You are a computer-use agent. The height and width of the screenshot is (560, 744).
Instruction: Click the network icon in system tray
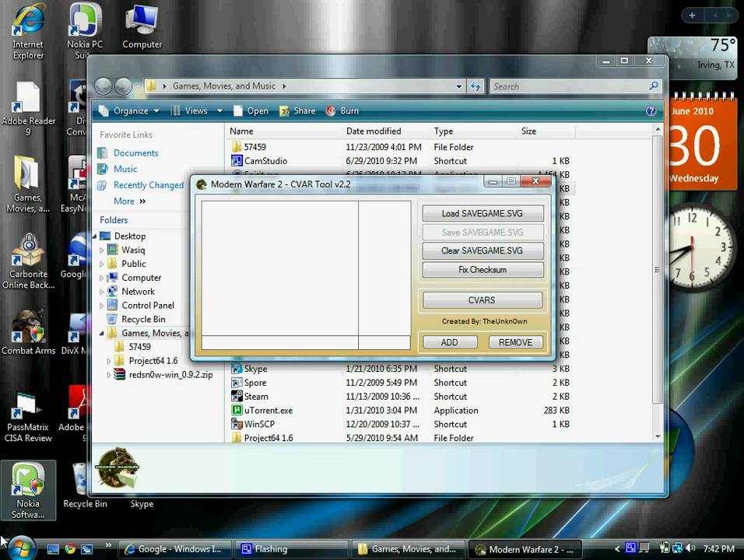pyautogui.click(x=677, y=548)
